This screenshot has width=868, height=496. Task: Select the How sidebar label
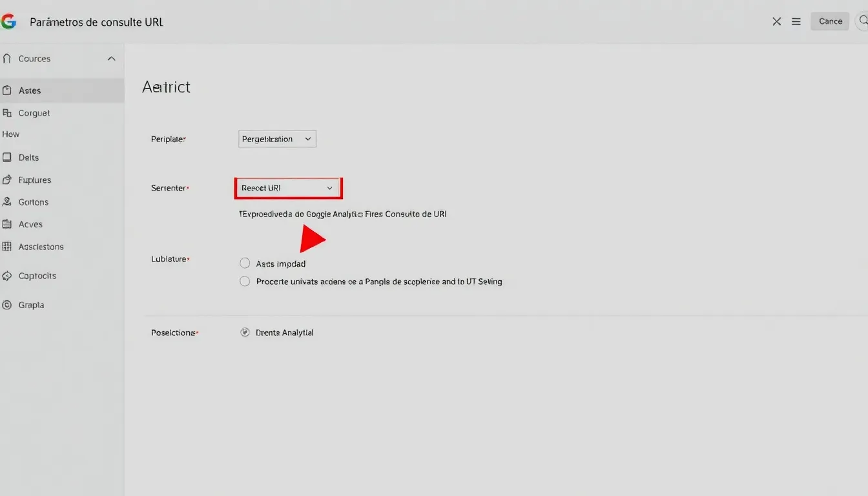tap(11, 134)
